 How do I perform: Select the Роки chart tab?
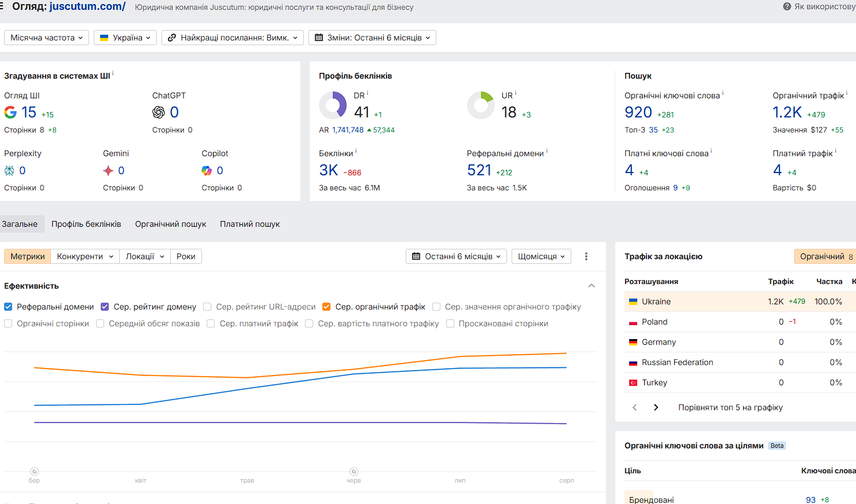[x=186, y=256]
